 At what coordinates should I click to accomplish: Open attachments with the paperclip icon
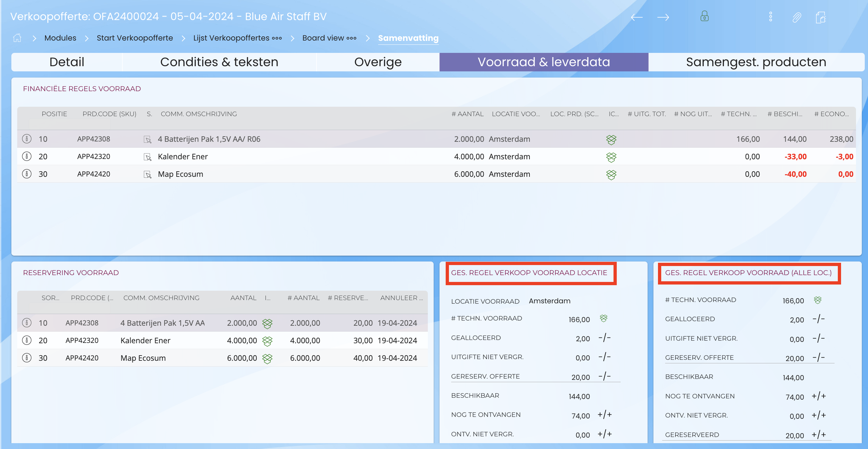pos(797,17)
